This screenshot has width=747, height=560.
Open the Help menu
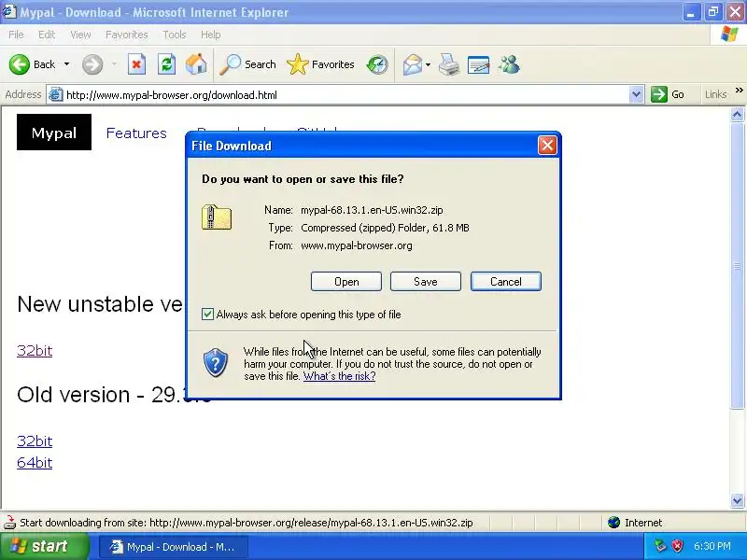(x=211, y=35)
